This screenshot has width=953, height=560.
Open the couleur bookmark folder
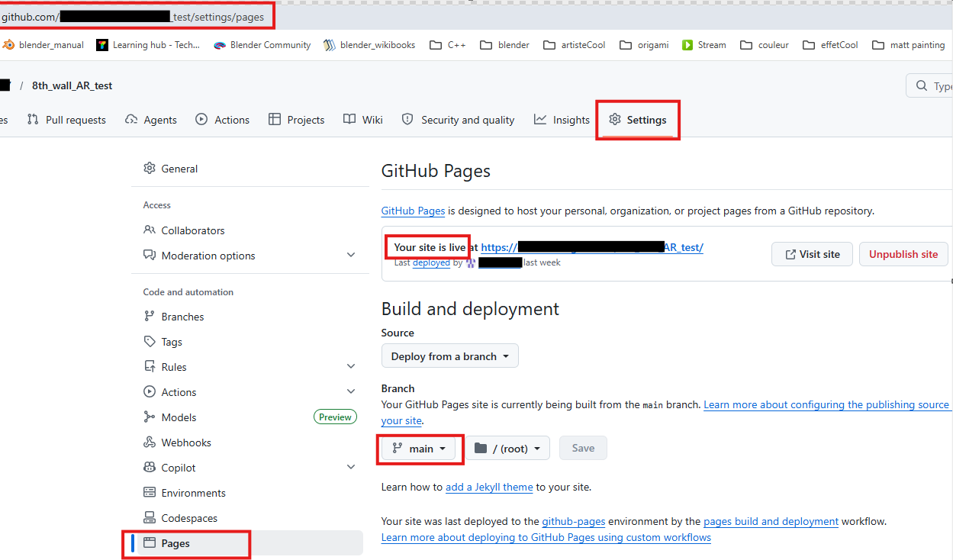(x=765, y=45)
